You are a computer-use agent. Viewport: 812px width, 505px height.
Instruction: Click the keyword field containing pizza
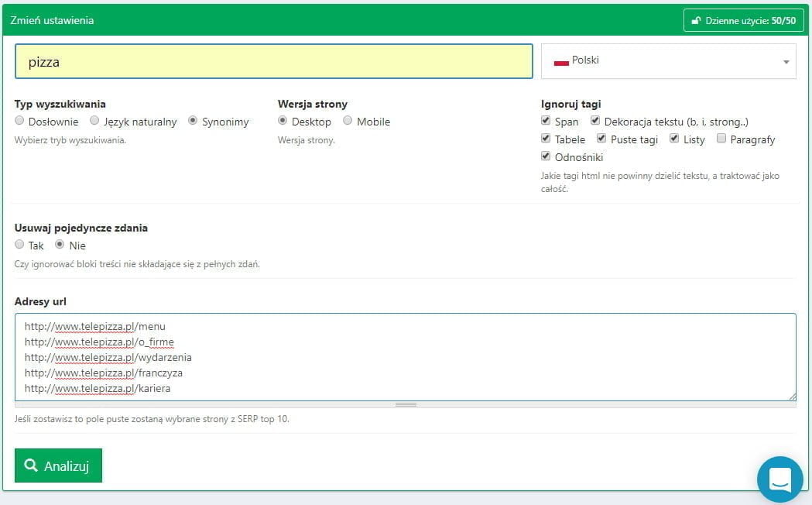pyautogui.click(x=273, y=61)
